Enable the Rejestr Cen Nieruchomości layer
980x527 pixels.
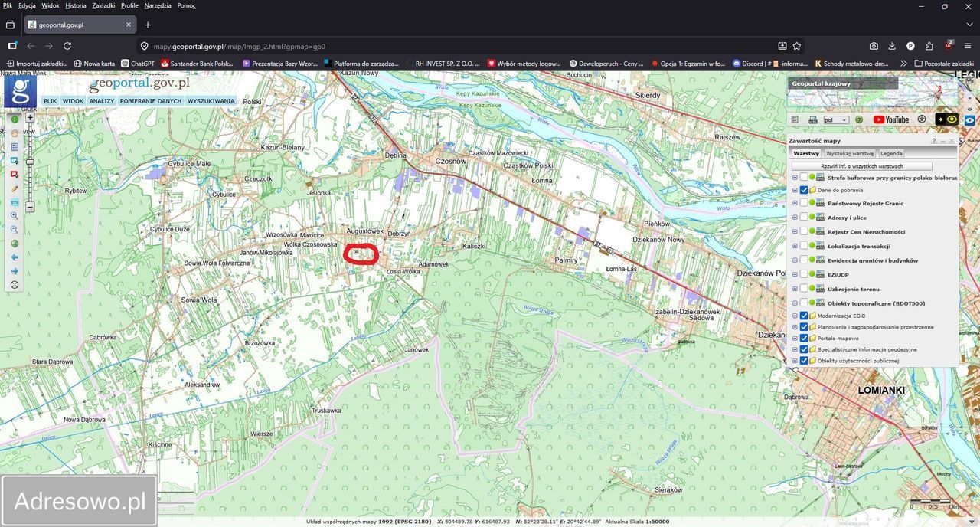pyautogui.click(x=804, y=231)
